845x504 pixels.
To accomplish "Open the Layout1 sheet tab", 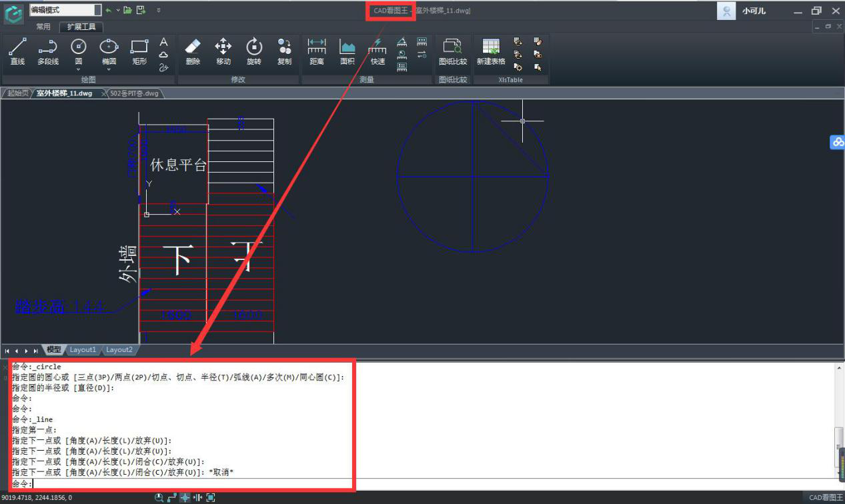I will pos(83,350).
